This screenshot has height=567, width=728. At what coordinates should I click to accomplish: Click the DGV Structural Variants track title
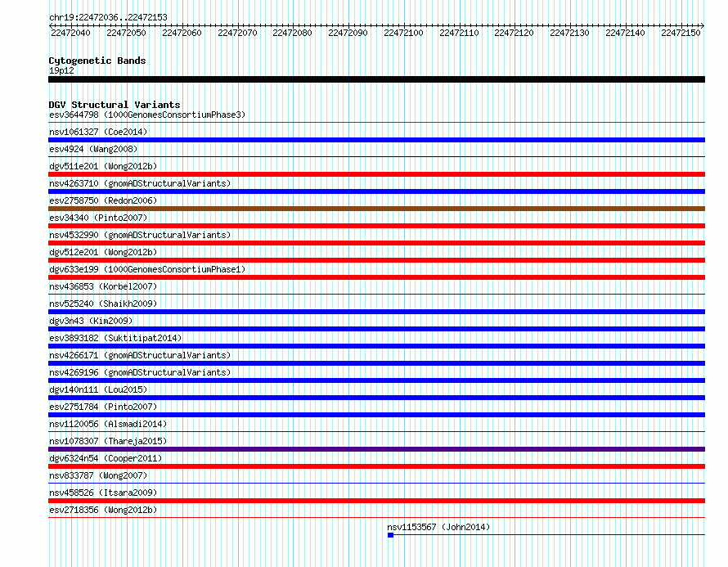click(115, 105)
